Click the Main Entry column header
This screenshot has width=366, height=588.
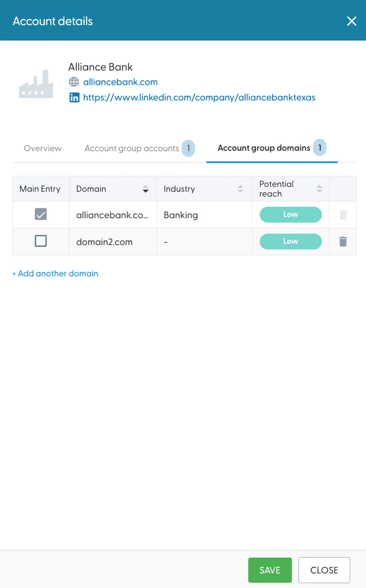coord(40,189)
